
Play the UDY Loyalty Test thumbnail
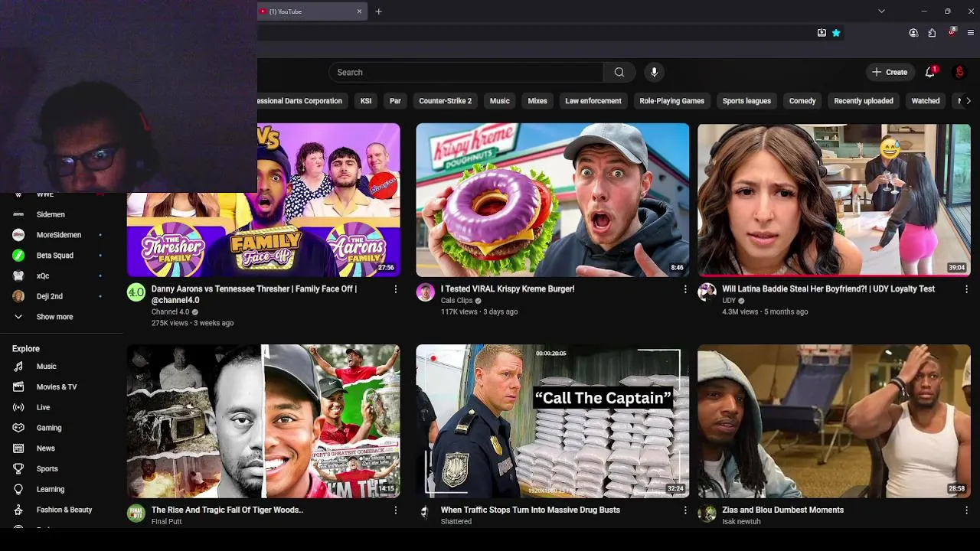coord(834,200)
